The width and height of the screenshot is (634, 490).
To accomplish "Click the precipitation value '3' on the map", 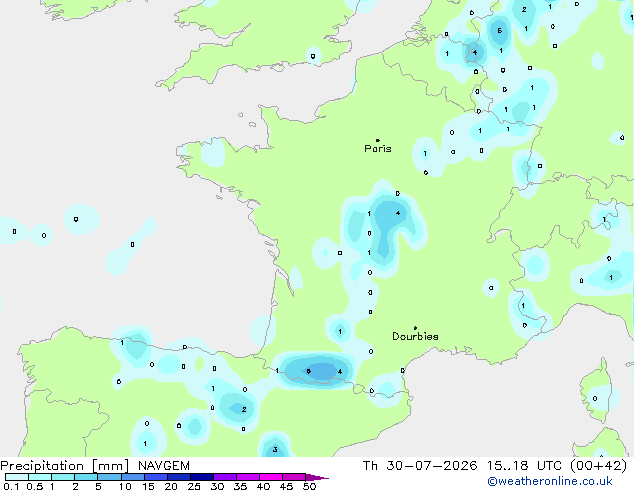I will tap(275, 450).
